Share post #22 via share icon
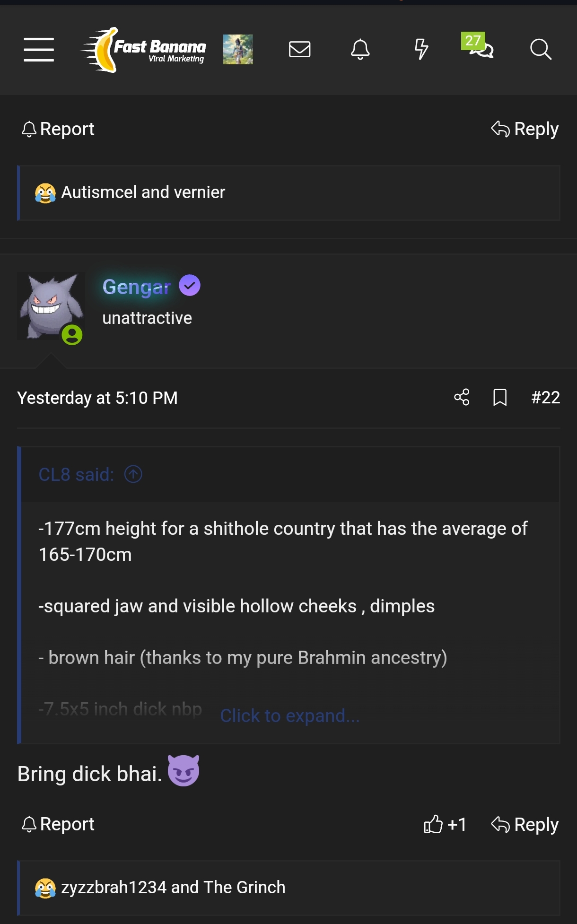The height and width of the screenshot is (924, 577). [462, 397]
